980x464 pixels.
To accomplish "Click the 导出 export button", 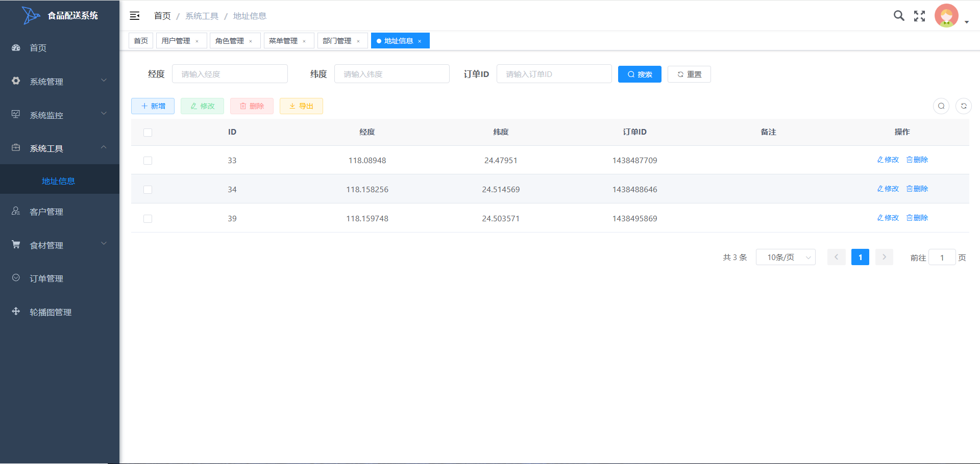I will click(x=301, y=106).
